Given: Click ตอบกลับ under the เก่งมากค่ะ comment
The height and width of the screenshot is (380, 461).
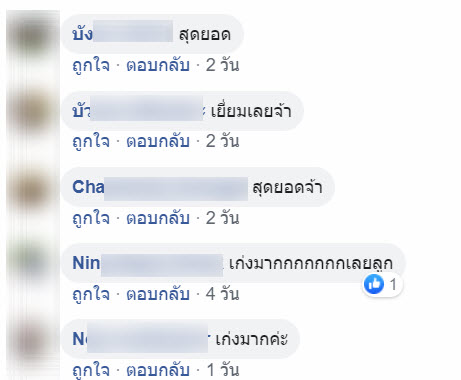Looking at the screenshot, I should click(x=158, y=370).
